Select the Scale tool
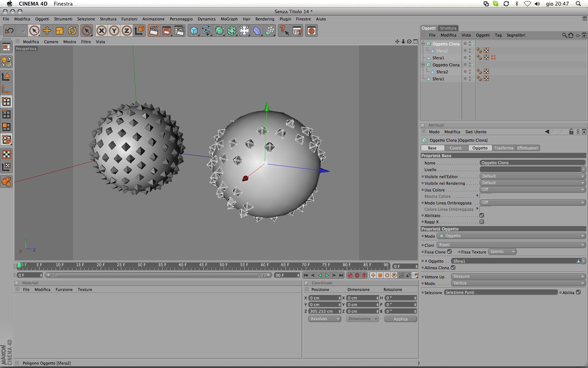 point(59,31)
